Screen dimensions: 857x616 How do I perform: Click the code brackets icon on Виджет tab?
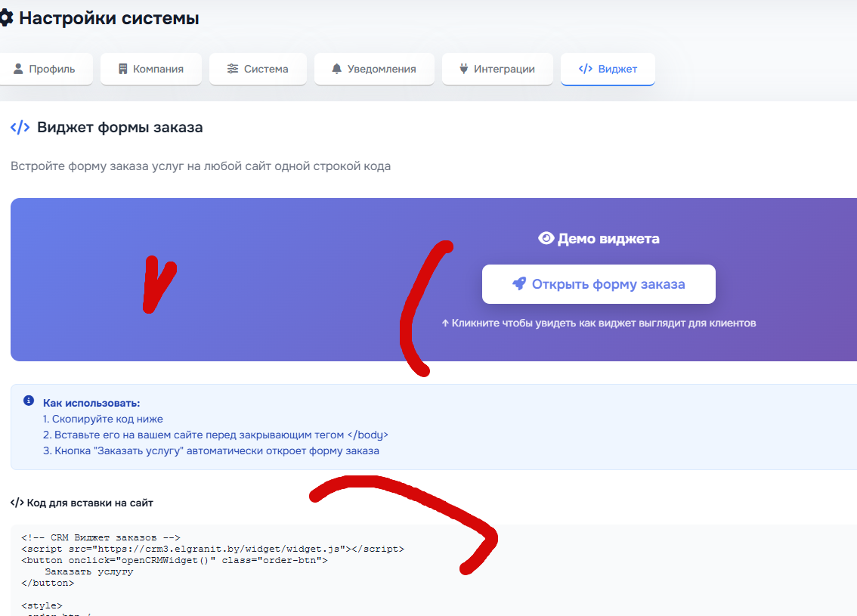585,69
